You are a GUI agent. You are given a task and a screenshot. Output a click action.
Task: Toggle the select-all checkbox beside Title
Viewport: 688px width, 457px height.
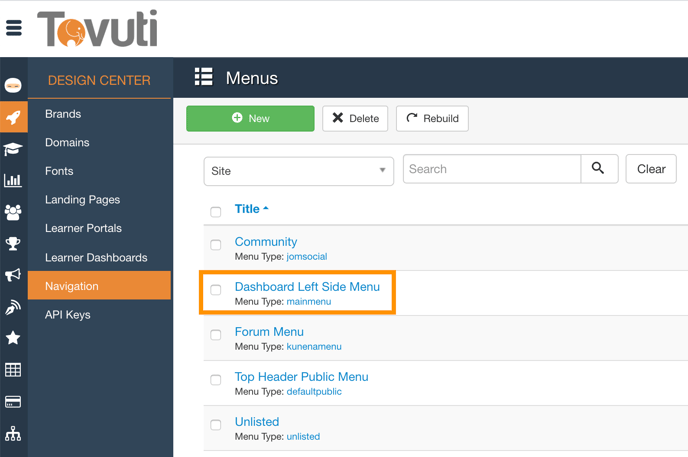point(216,212)
